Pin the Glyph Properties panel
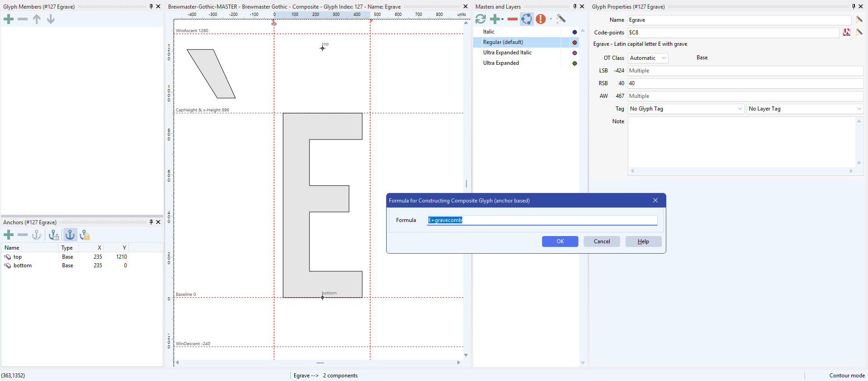868x381 pixels. pyautogui.click(x=853, y=6)
